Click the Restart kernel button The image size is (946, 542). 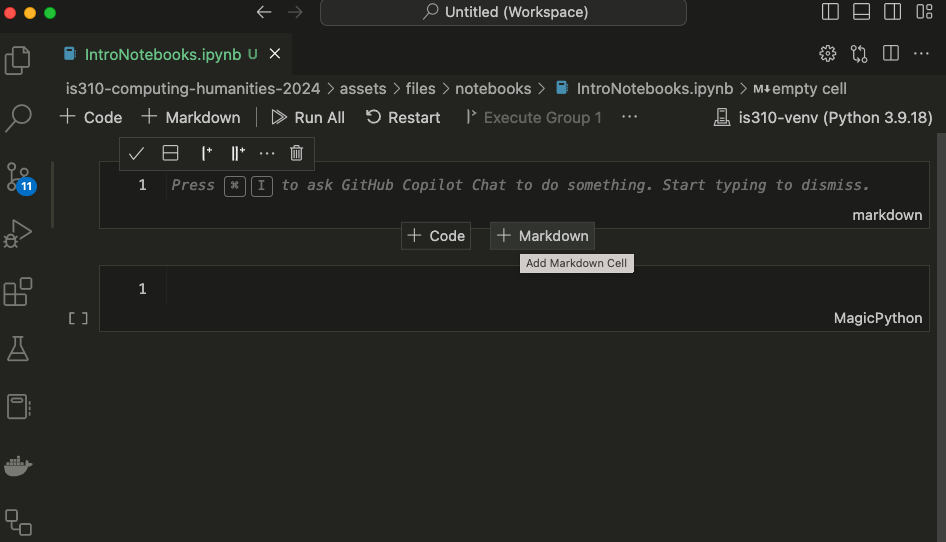click(403, 117)
